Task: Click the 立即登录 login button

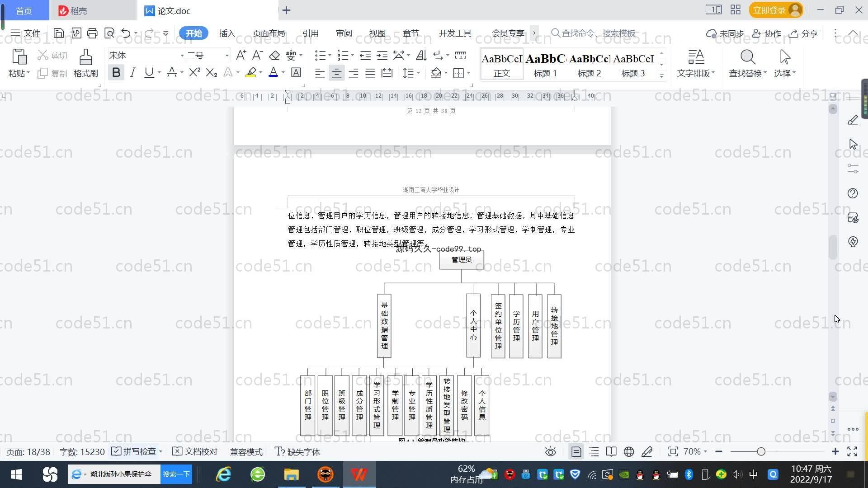Action: pos(776,10)
